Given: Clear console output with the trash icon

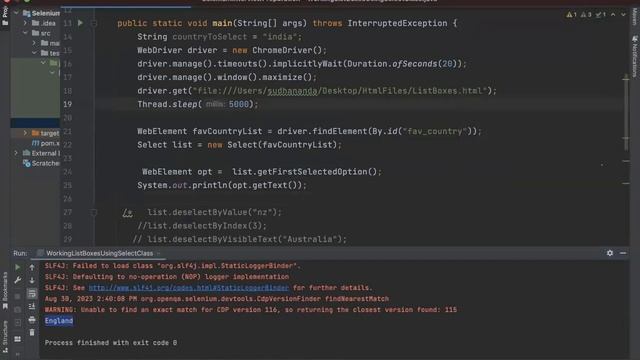Looking at the screenshot, I should point(32,333).
